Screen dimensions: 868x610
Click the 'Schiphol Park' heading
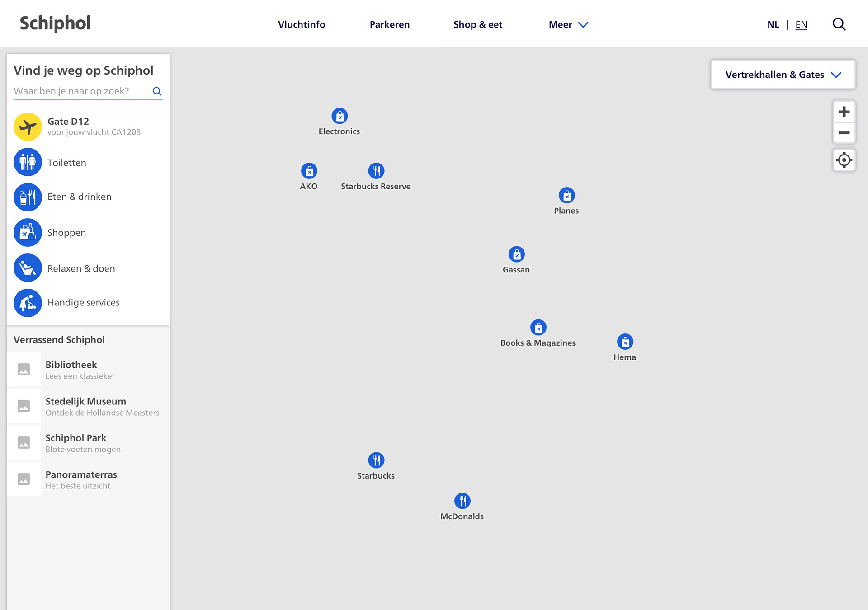point(75,438)
